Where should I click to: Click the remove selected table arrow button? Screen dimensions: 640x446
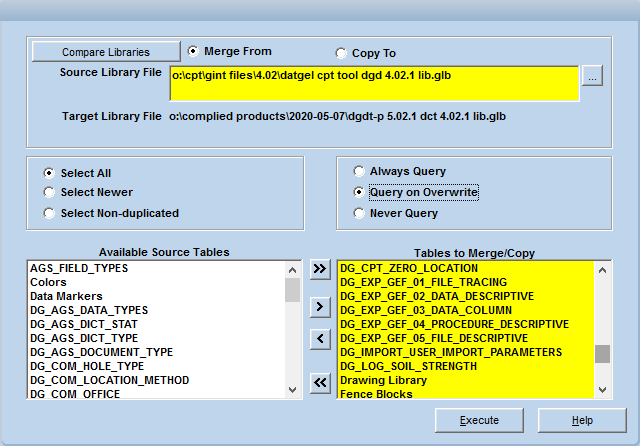tap(319, 340)
